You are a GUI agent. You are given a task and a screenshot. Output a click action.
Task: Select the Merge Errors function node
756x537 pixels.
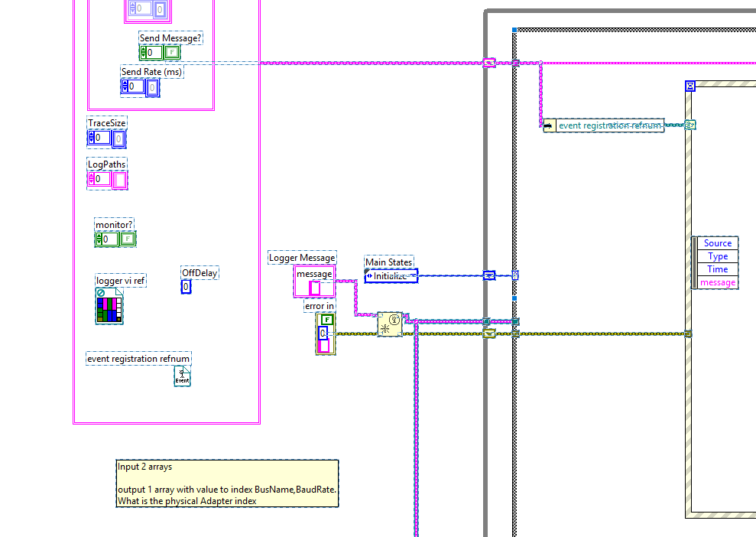pos(390,323)
